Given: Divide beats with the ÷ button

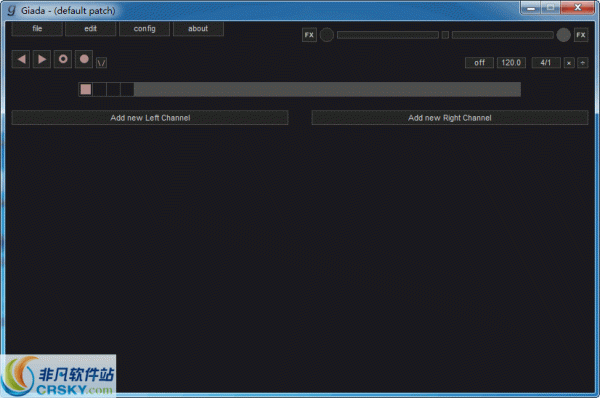Looking at the screenshot, I should click(583, 63).
